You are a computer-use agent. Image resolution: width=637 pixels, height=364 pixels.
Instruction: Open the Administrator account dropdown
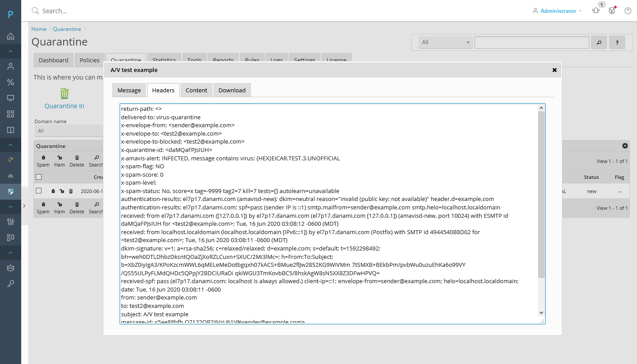click(x=557, y=11)
